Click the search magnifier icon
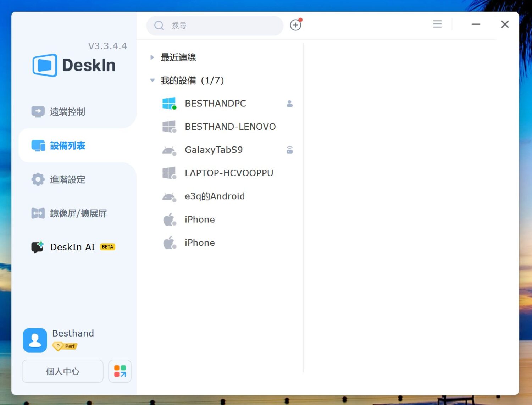Screen dimensions: 532x405 pyautogui.click(x=159, y=26)
